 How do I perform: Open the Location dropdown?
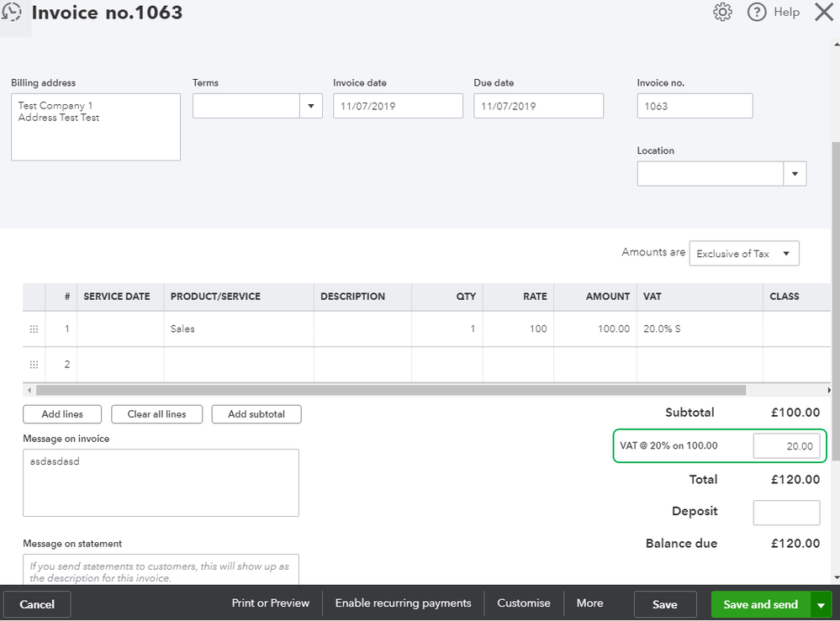pyautogui.click(x=795, y=174)
